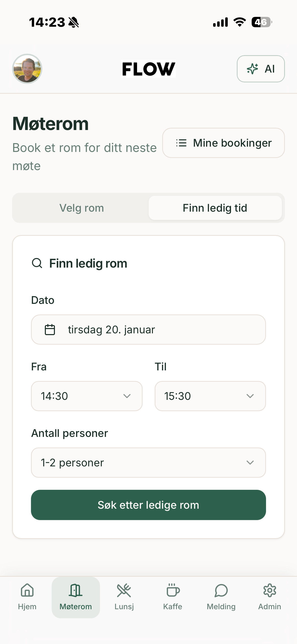Tap the calendar icon in date field

coord(50,330)
